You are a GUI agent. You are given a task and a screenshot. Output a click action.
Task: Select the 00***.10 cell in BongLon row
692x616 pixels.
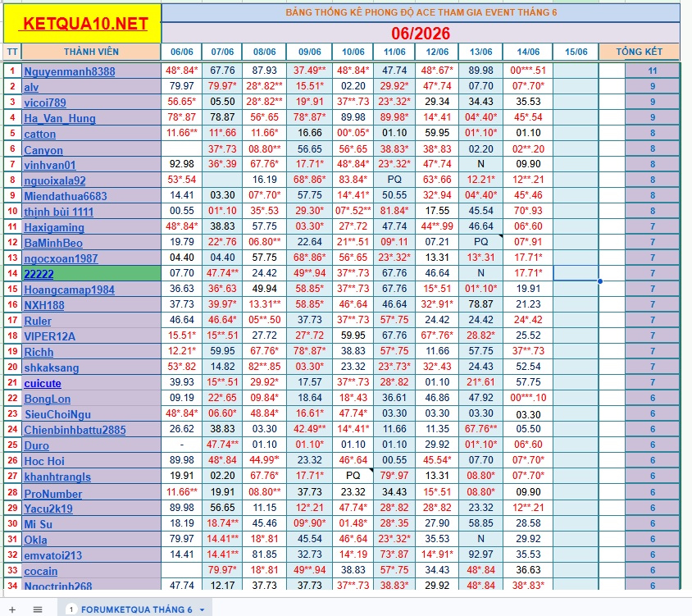pos(528,398)
